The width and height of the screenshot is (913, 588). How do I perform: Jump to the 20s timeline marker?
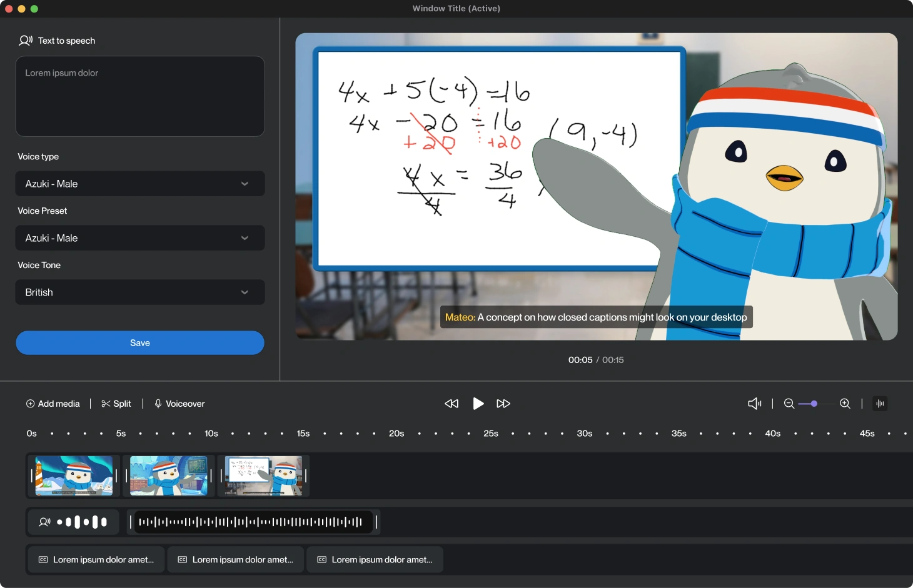(x=396, y=434)
